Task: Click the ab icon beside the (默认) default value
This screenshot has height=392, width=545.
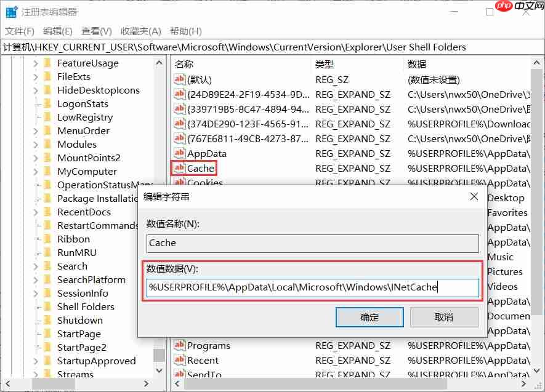Action: coord(179,79)
